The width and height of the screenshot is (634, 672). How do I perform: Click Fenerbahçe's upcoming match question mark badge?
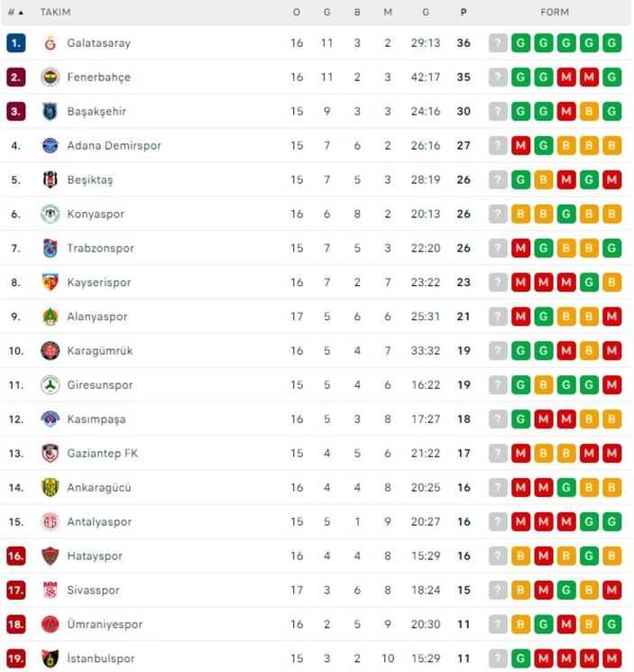(498, 78)
